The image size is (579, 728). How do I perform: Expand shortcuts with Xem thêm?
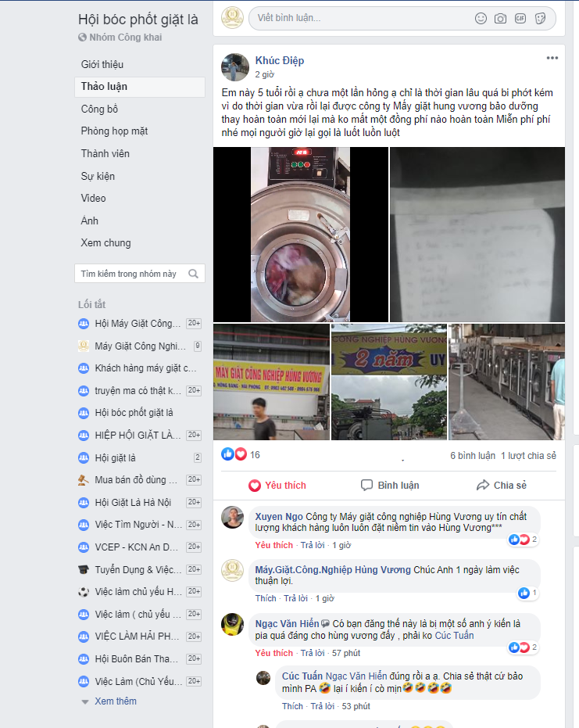pyautogui.click(x=116, y=701)
